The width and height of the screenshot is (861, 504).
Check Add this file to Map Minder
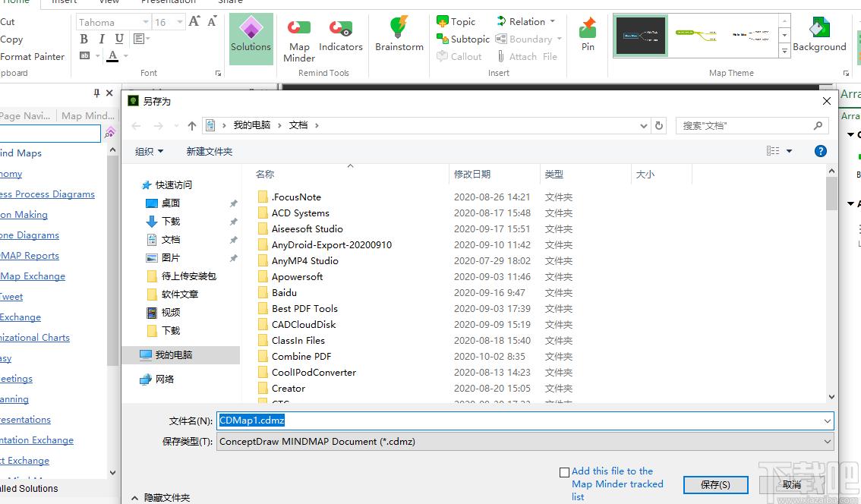tap(564, 472)
